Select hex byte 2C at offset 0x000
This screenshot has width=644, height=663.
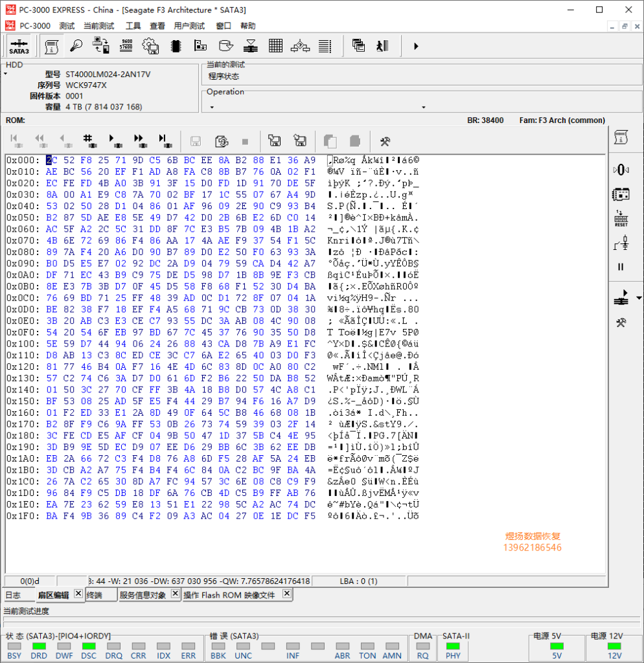[52, 161]
